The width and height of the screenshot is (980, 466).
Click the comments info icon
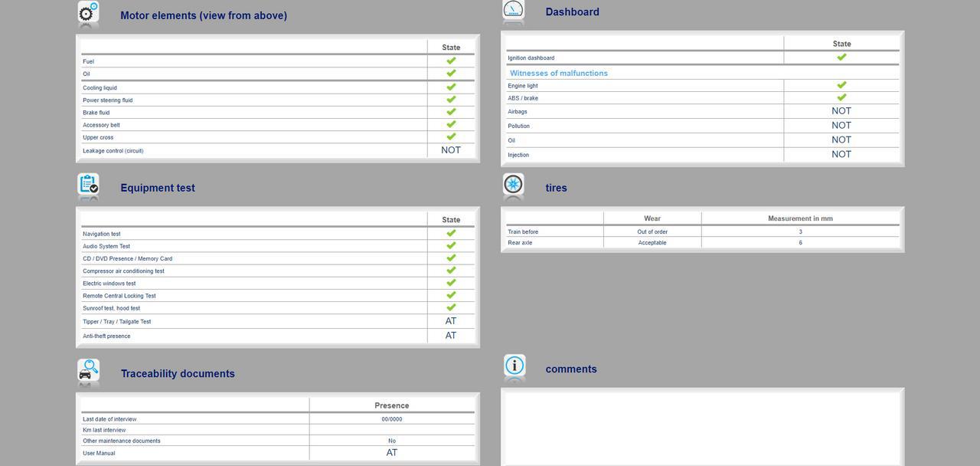coord(514,366)
